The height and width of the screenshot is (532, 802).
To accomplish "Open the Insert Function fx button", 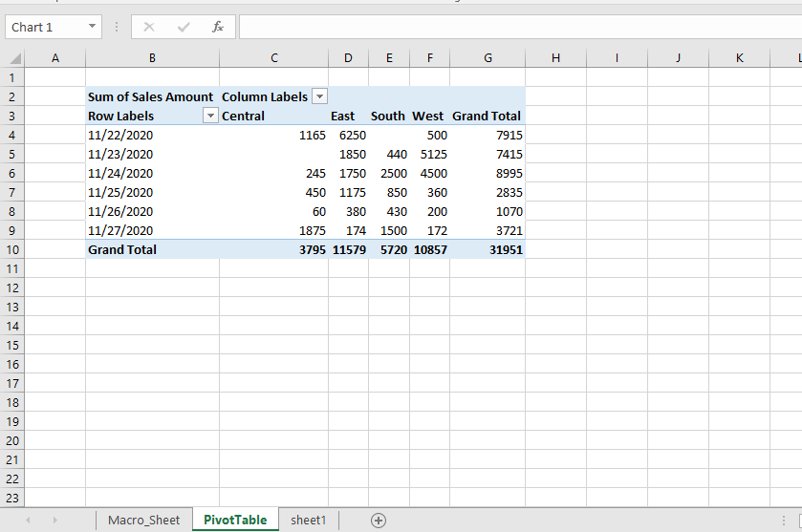I will pos(217,27).
